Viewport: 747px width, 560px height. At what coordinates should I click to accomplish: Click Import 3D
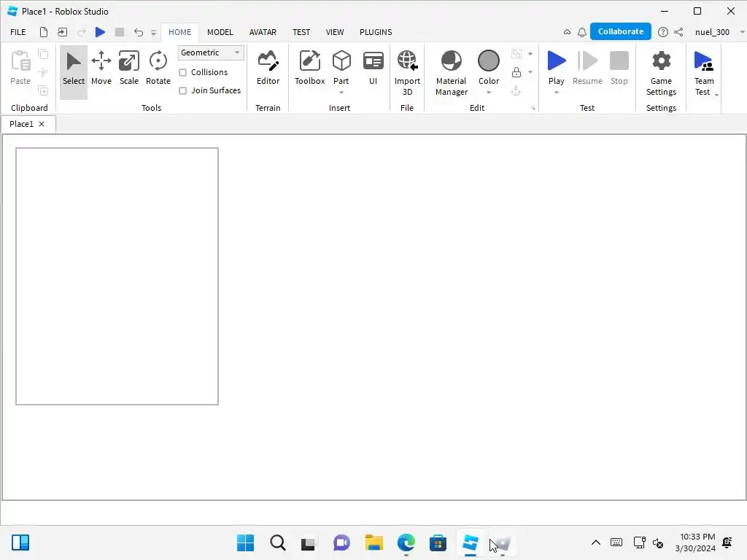[407, 72]
